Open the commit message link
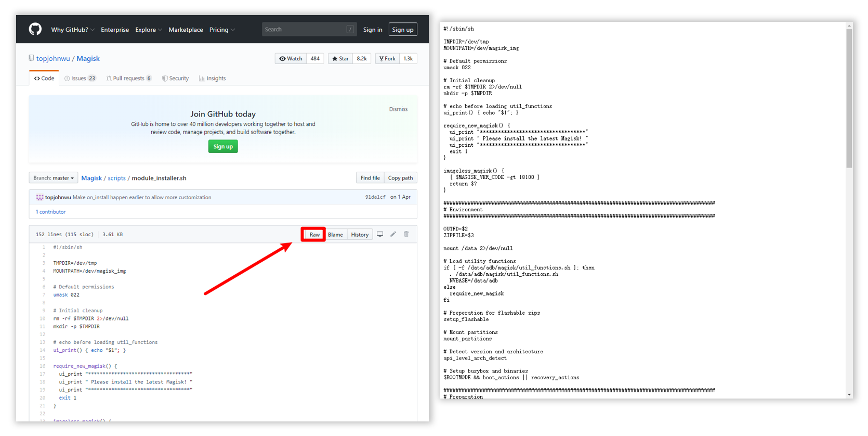 (142, 197)
